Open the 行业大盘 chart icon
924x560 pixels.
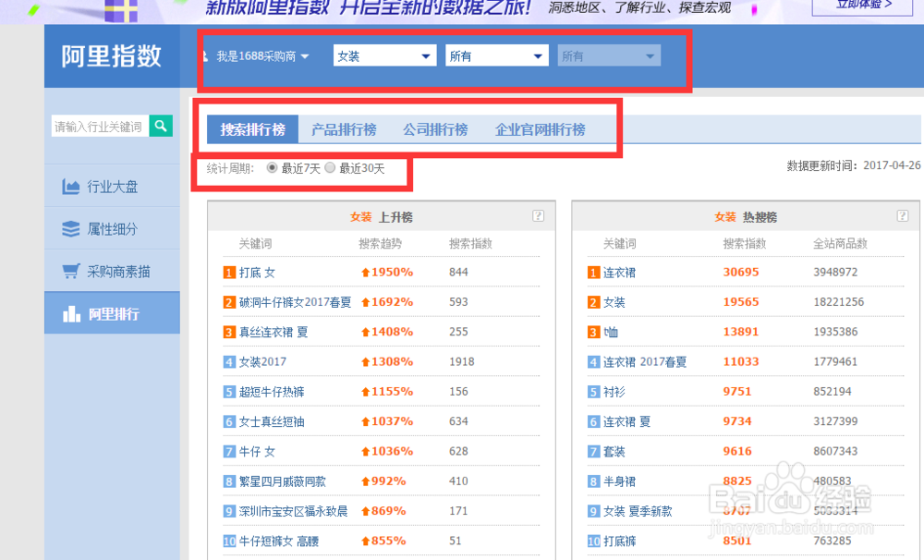71,187
